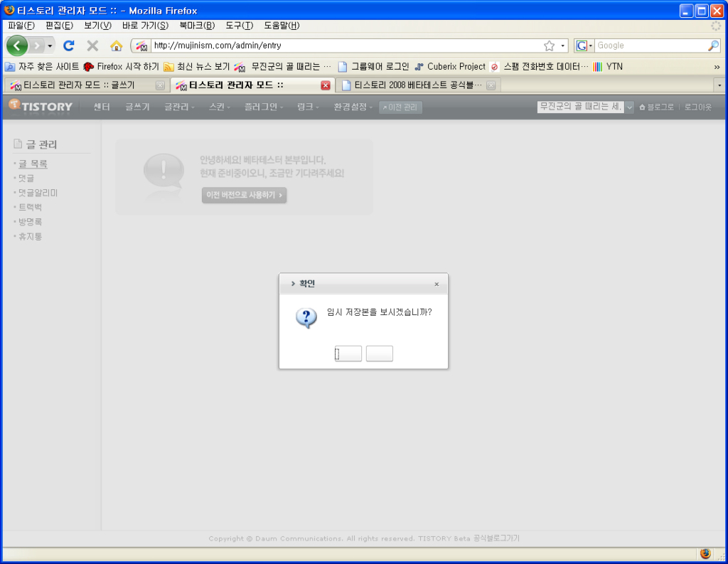728x564 pixels.
Task: Open the Google search engine selector
Action: (584, 46)
